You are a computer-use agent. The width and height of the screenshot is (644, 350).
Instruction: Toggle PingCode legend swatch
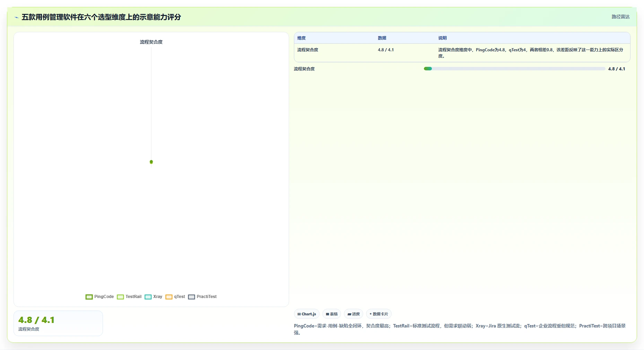click(89, 297)
